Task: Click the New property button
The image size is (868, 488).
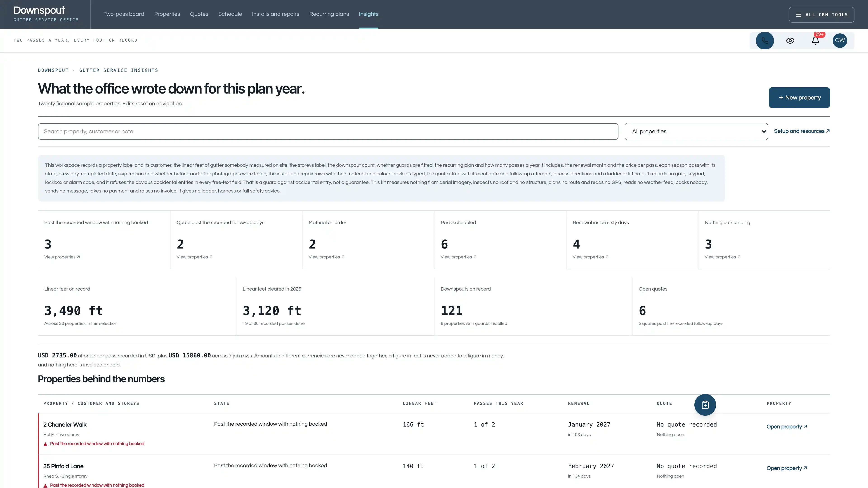Action: pyautogui.click(x=799, y=98)
